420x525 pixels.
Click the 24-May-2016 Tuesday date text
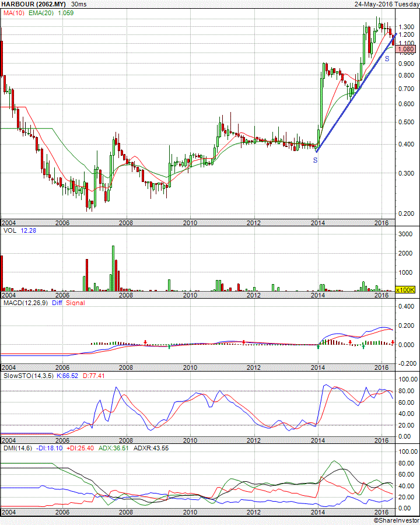(387, 4)
